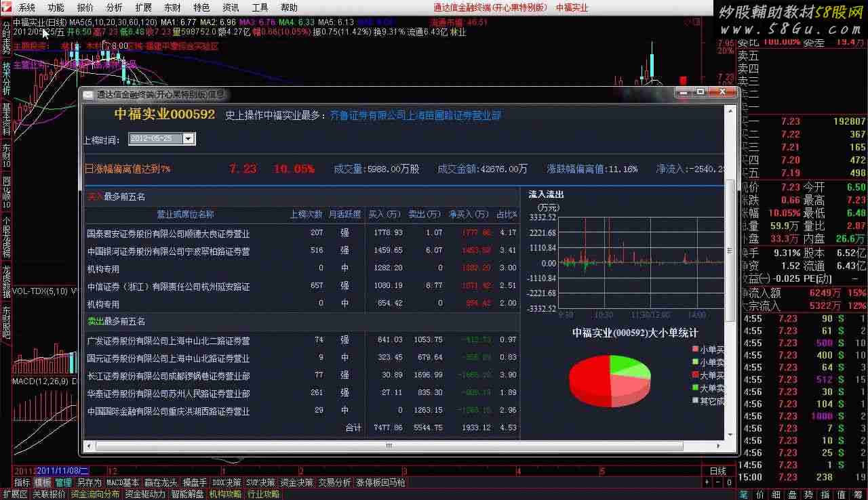Select the 广发证券 seller row
This screenshot has width=868, height=500.
[302, 340]
